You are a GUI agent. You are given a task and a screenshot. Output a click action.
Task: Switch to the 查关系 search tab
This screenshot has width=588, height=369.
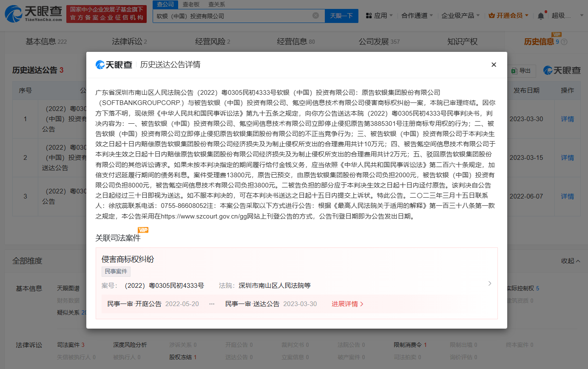click(217, 4)
